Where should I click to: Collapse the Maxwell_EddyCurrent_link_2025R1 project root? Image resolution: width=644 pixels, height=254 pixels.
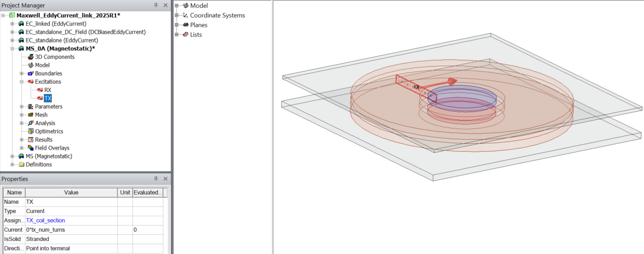[x=4, y=16]
